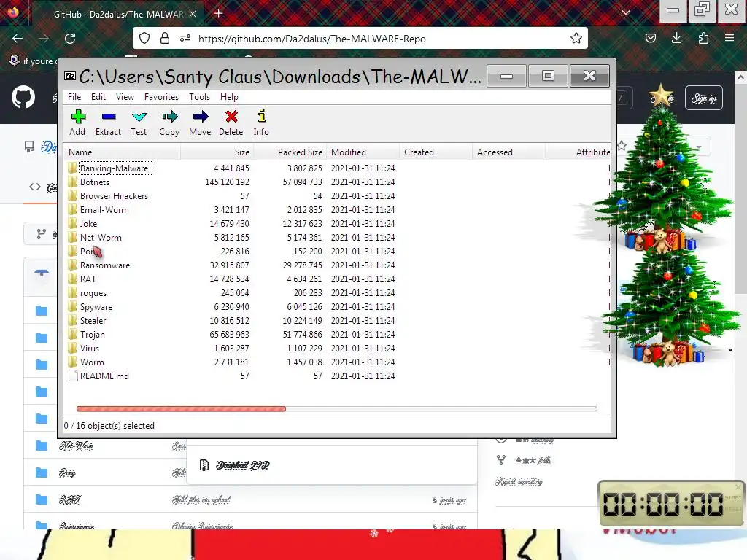
Task: Open the Favorites menu
Action: [x=161, y=97]
